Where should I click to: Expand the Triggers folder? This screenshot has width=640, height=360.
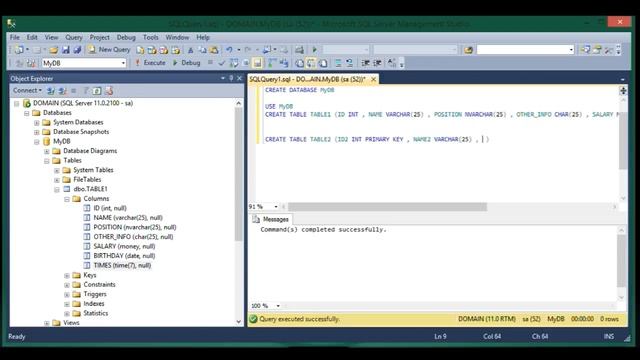67,295
